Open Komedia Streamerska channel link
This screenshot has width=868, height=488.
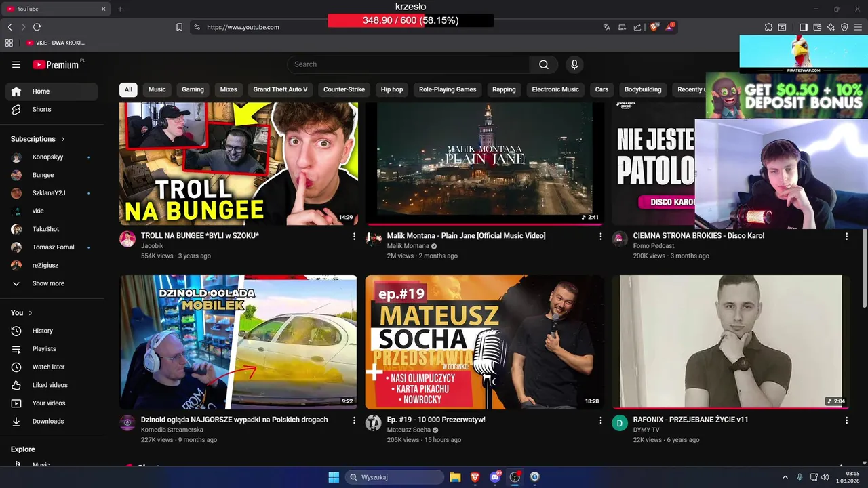click(172, 430)
